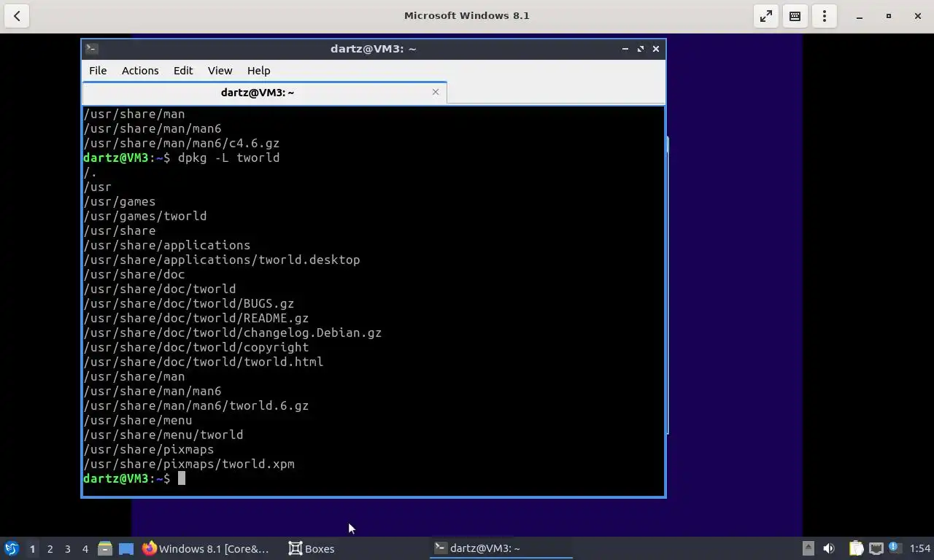Click the /usr/share/pixmaps/tworld.xpm line
Viewport: 934px width, 560px height.
189,464
